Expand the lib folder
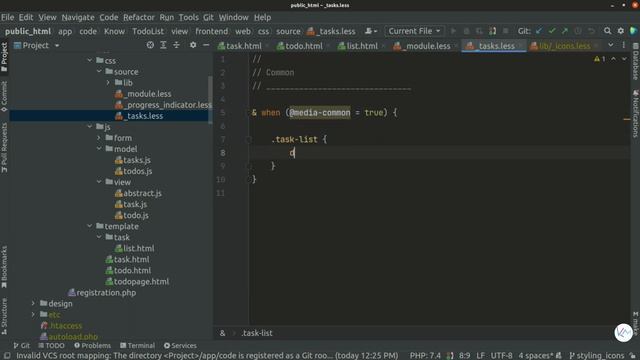640x360 pixels. (108, 82)
